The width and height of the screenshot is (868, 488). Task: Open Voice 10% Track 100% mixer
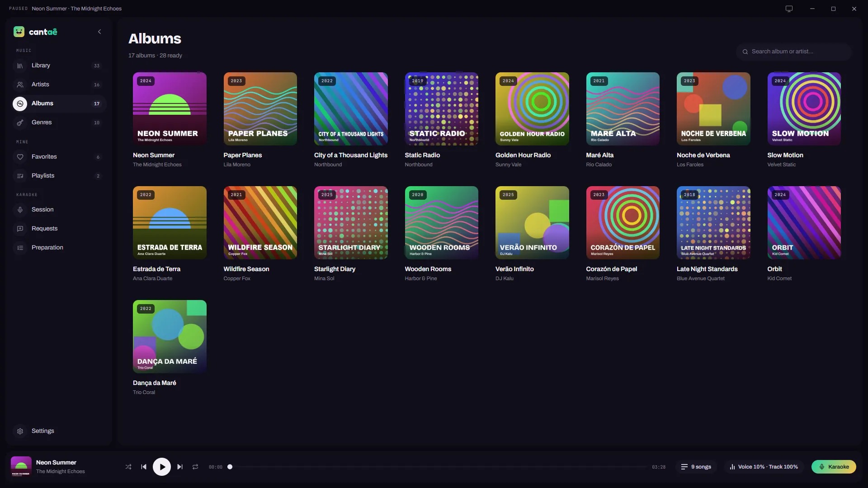764,467
